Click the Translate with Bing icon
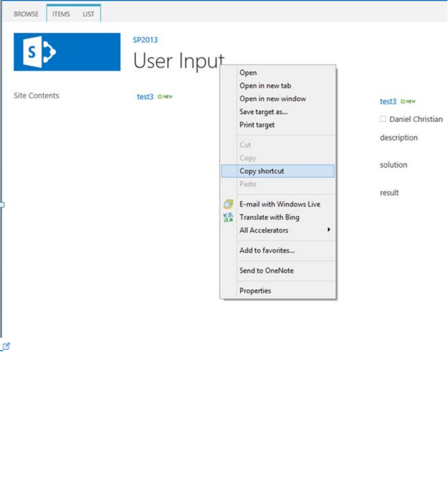 tap(228, 217)
